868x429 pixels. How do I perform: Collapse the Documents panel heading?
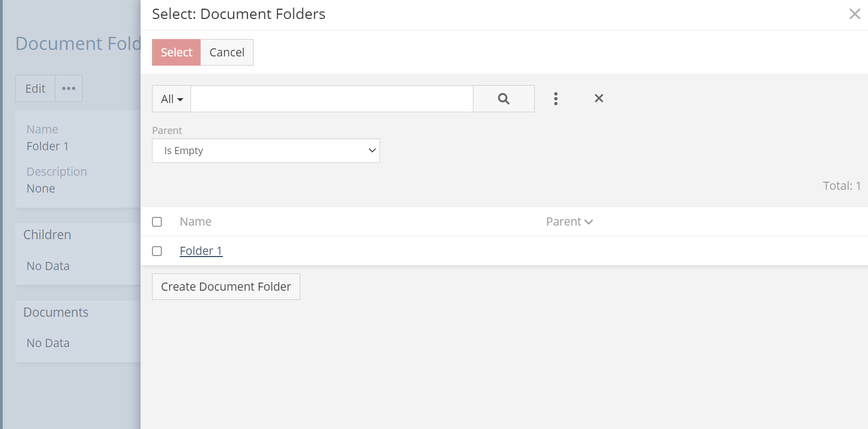click(x=55, y=312)
